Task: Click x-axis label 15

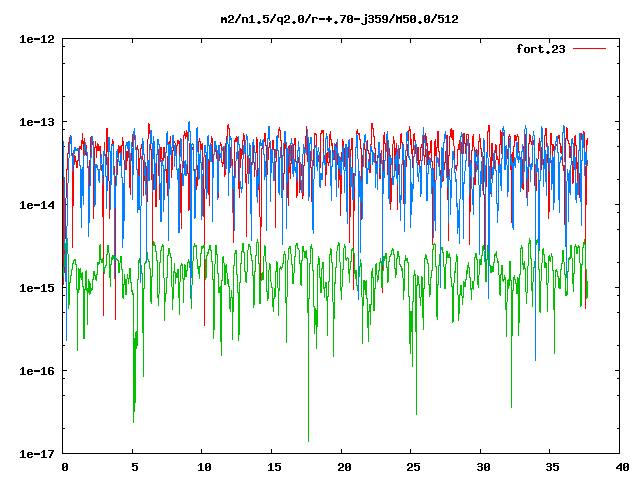Action: tap(273, 467)
